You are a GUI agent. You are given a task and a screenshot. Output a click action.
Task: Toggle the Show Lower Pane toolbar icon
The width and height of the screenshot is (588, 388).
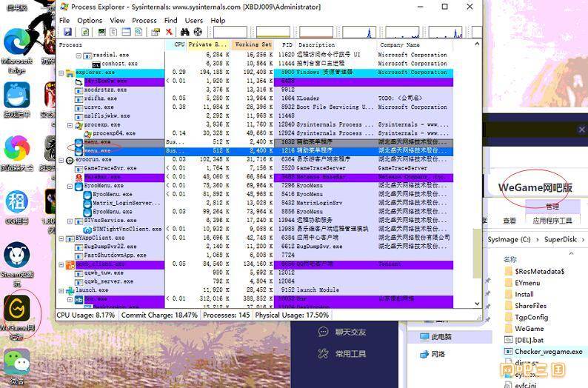click(126, 32)
